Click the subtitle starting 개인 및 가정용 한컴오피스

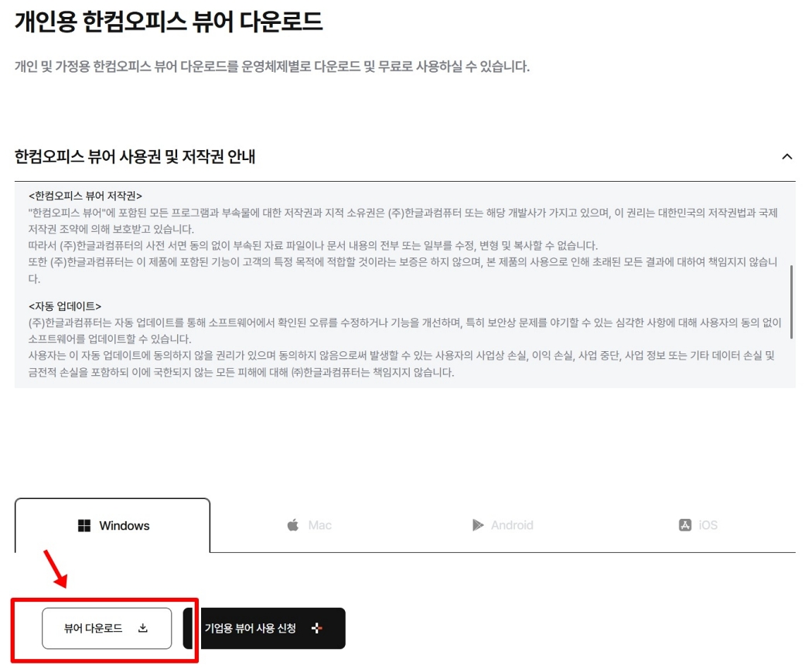272,67
